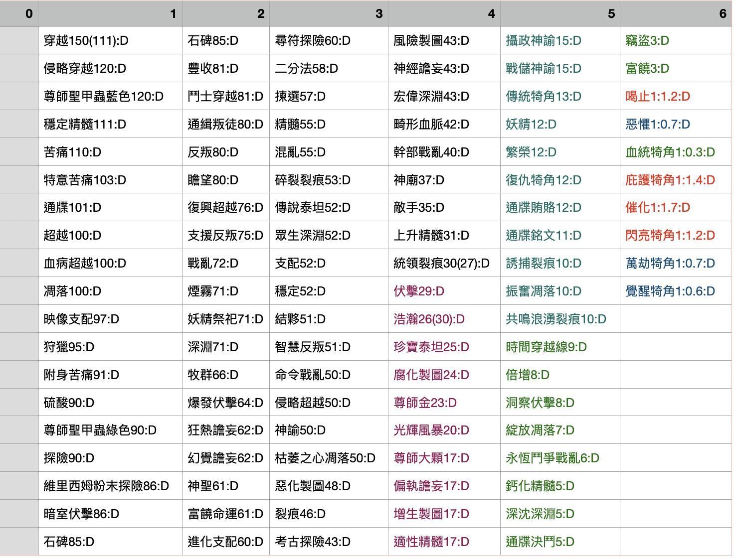Select the blue 惡懼1:0.7:D cell

(x=658, y=125)
